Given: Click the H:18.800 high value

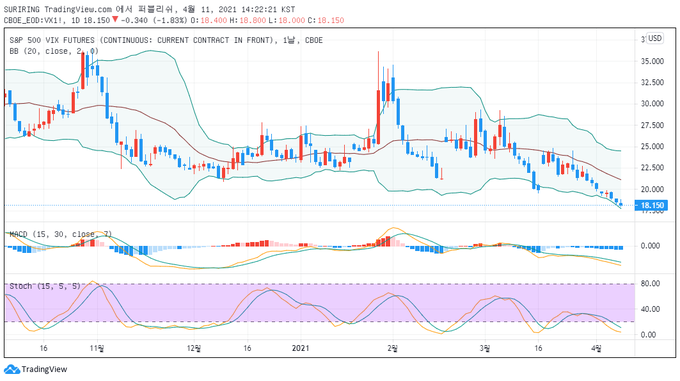Looking at the screenshot, I should [x=248, y=20].
